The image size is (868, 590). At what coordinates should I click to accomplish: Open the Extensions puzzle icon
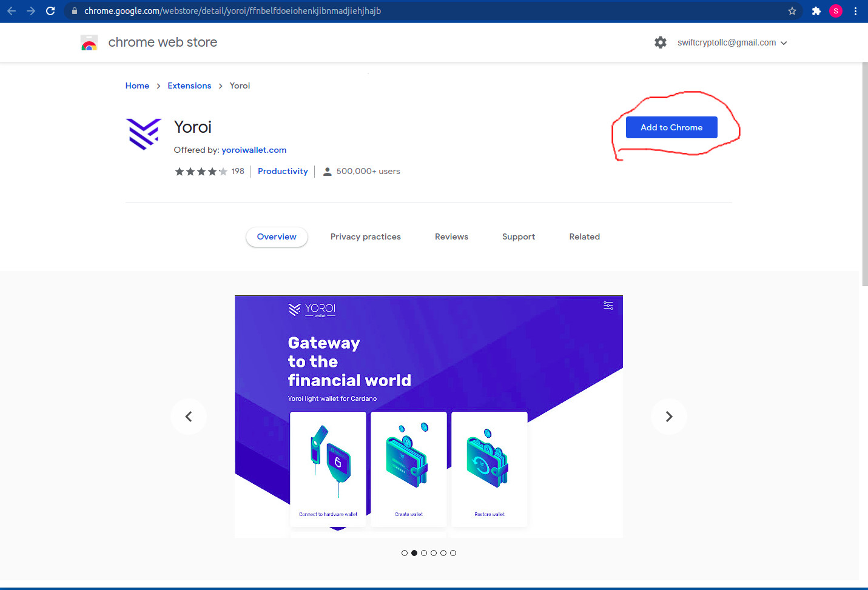click(816, 11)
